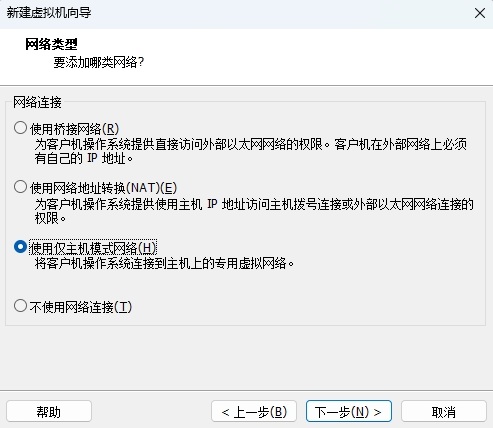Click the 要添加哪类网络? subtitle text
493x428 pixels.
pos(99,62)
